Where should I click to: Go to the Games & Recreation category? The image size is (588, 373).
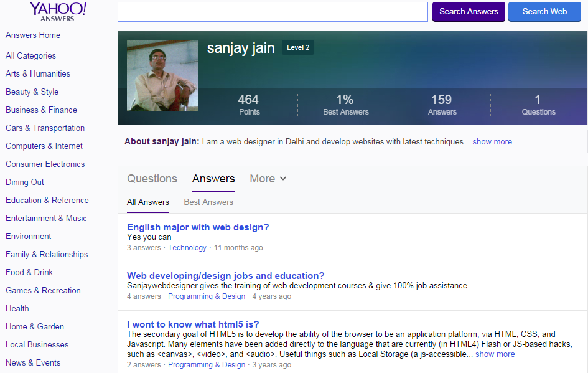pos(43,290)
